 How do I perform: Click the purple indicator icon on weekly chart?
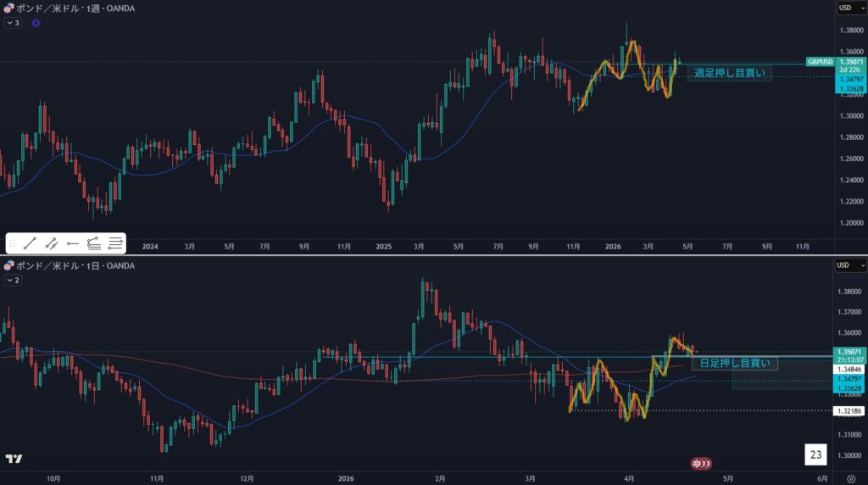(x=36, y=23)
